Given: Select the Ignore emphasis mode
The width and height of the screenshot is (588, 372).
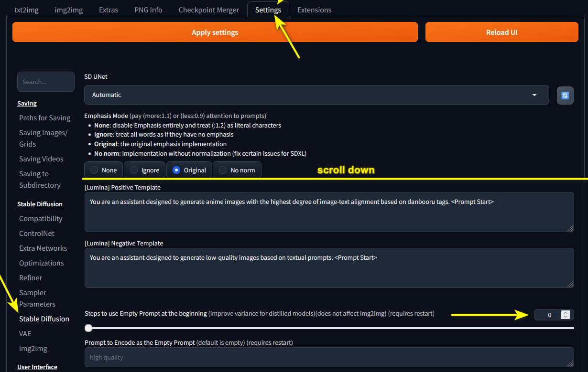Looking at the screenshot, I should 145,170.
